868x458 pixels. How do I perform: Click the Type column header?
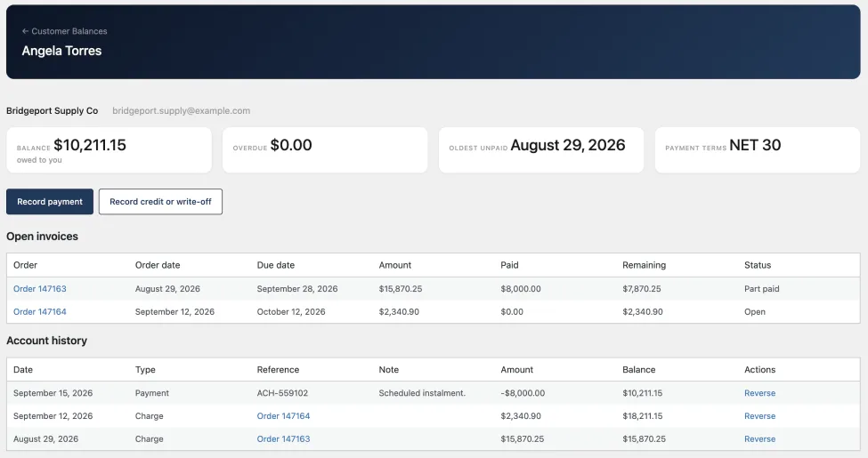(x=146, y=369)
